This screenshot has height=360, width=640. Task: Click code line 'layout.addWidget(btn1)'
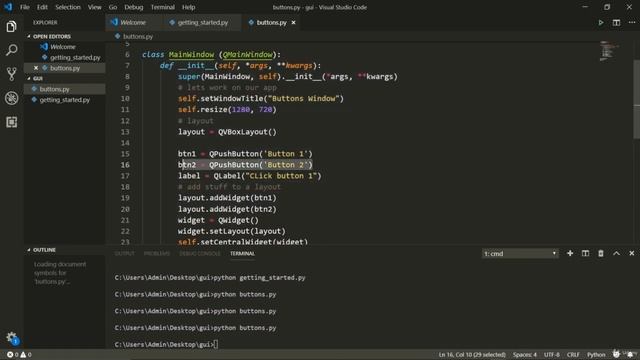pyautogui.click(x=227, y=198)
